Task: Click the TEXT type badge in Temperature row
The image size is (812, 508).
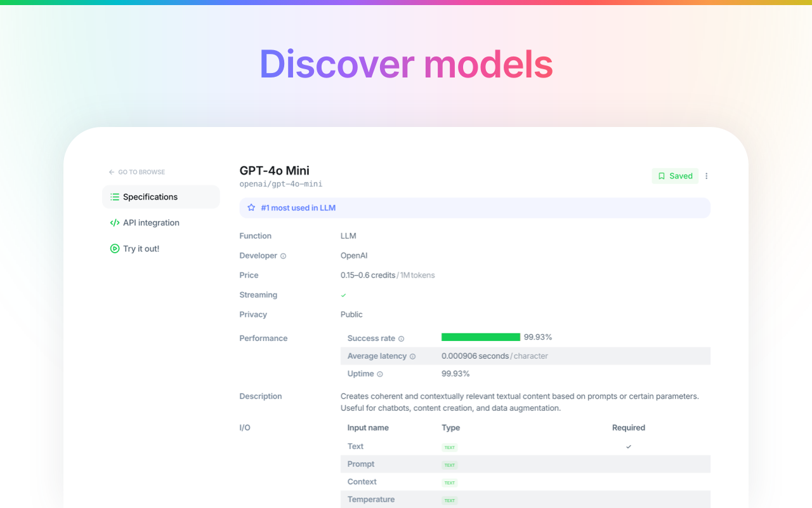Action: click(450, 500)
